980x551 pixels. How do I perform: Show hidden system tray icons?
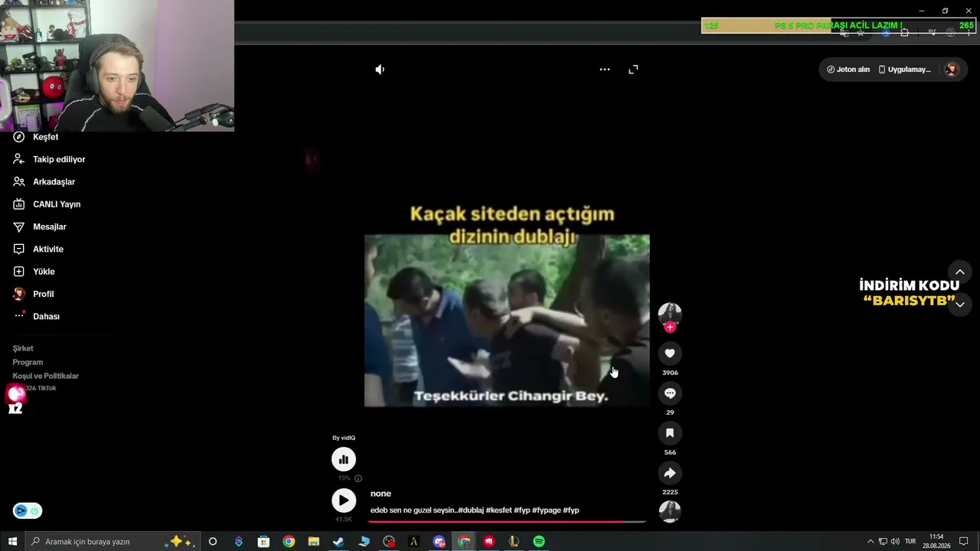click(871, 542)
